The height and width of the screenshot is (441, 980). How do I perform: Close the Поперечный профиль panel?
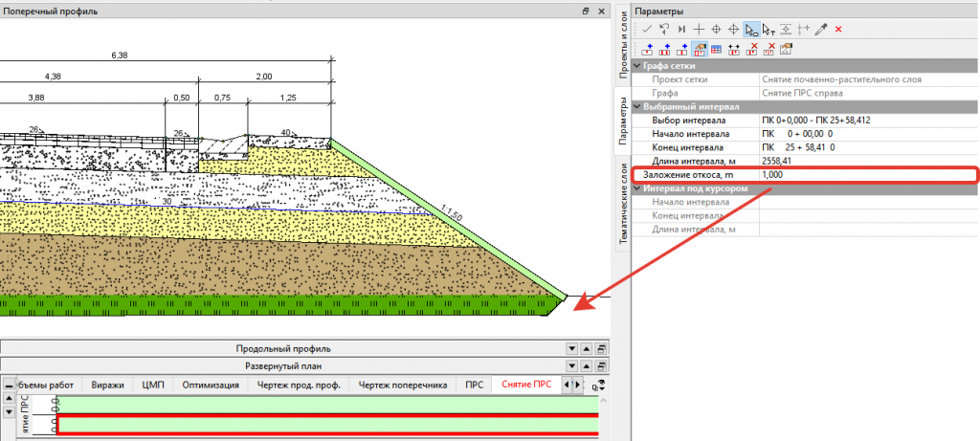pos(601,11)
